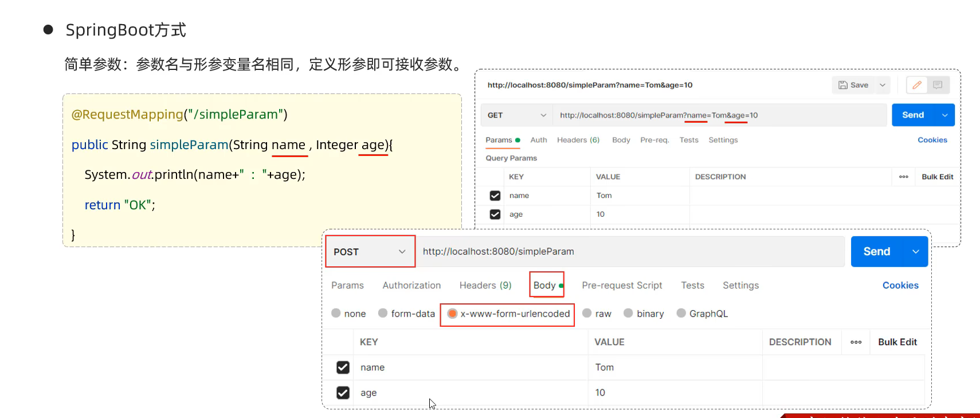This screenshot has width=980, height=418.
Task: Select the x-www-form-urlencoded radio option
Action: coord(452,314)
